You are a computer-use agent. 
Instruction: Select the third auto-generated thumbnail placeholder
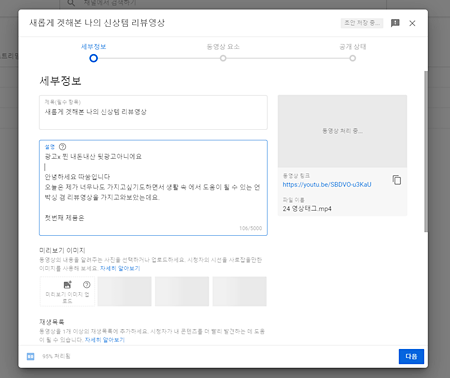coord(240,291)
